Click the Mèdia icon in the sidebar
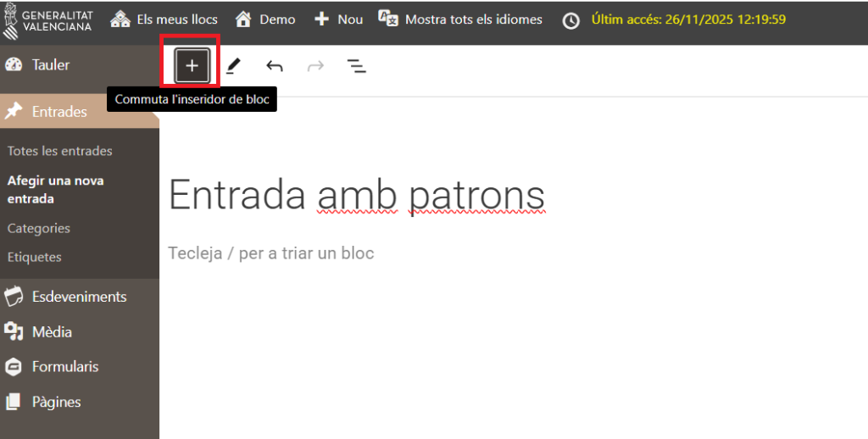868x439 pixels. click(14, 331)
